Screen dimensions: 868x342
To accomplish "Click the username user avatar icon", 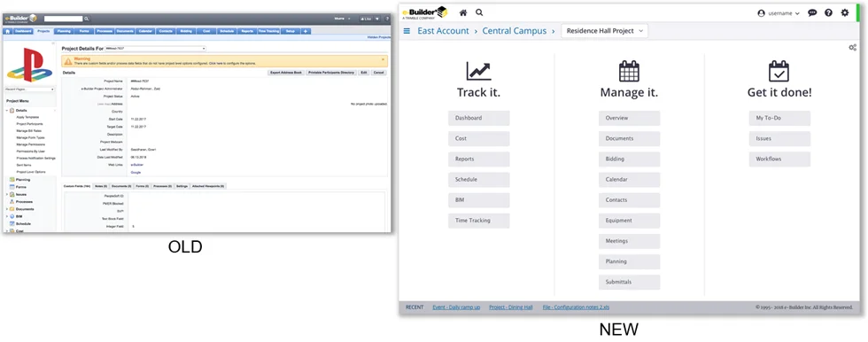I will 761,12.
